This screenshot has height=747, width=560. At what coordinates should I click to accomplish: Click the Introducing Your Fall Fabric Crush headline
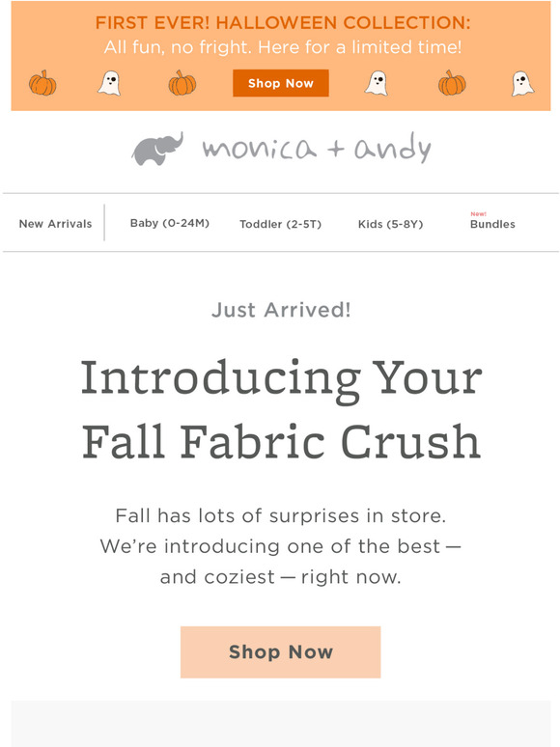coord(281,410)
